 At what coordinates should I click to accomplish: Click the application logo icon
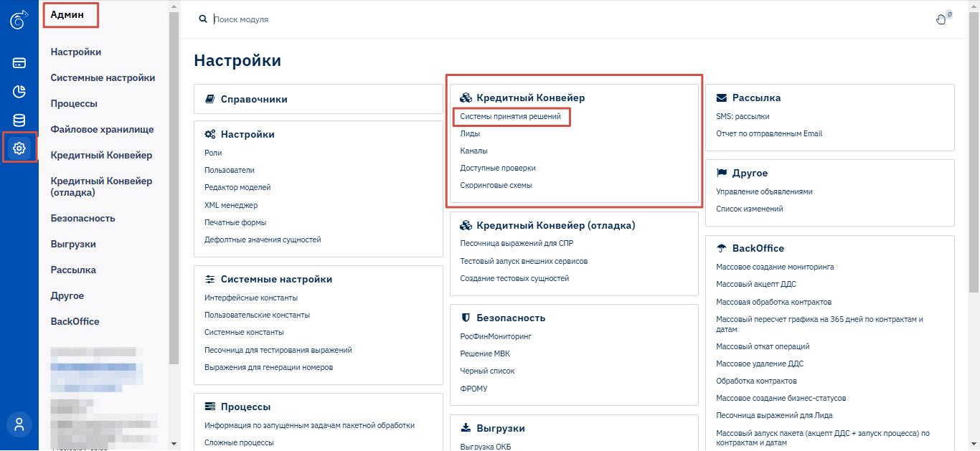tap(19, 20)
